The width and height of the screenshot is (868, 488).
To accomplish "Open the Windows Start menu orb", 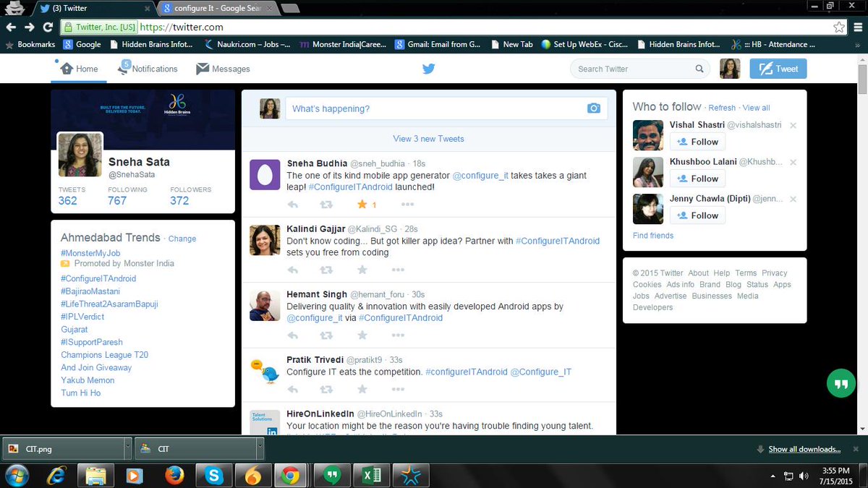I will point(17,475).
